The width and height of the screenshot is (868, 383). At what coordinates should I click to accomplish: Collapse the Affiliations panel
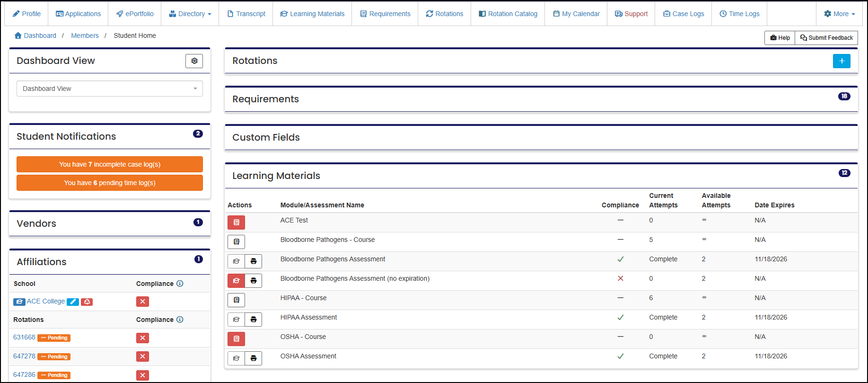110,262
